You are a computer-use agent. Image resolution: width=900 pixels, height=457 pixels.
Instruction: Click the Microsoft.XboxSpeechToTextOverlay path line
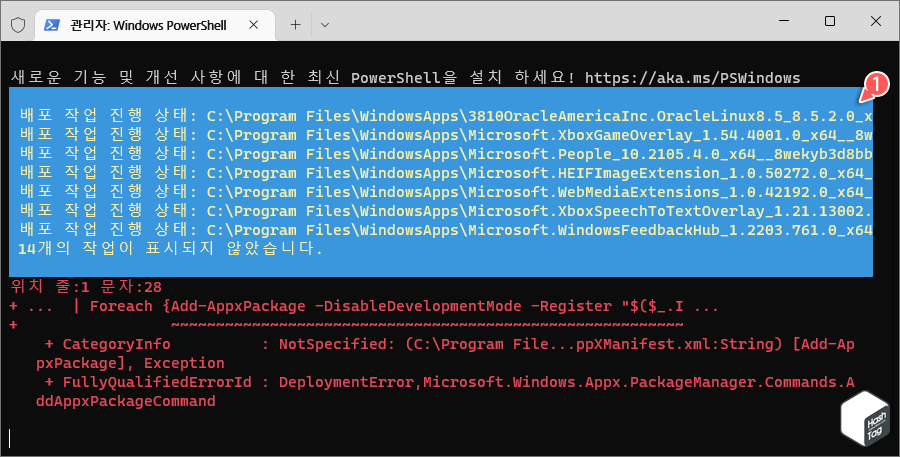coord(445,211)
